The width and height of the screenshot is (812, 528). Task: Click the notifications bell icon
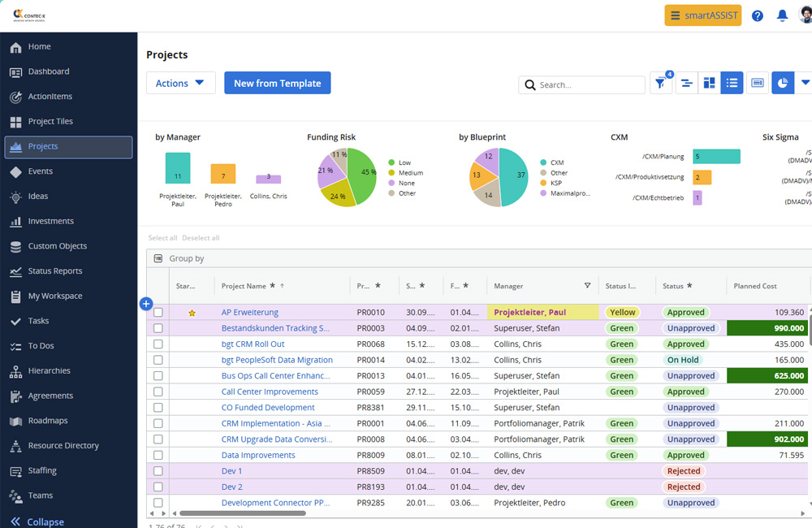(x=782, y=15)
